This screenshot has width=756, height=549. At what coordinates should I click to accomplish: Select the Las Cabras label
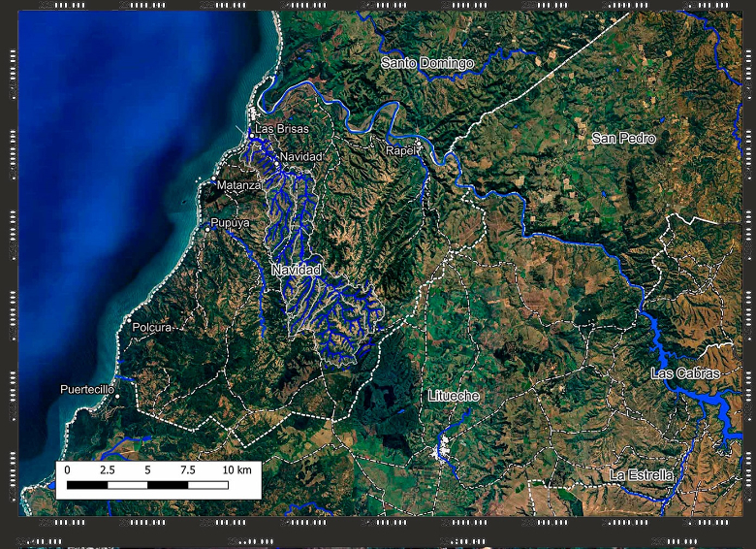tap(685, 373)
